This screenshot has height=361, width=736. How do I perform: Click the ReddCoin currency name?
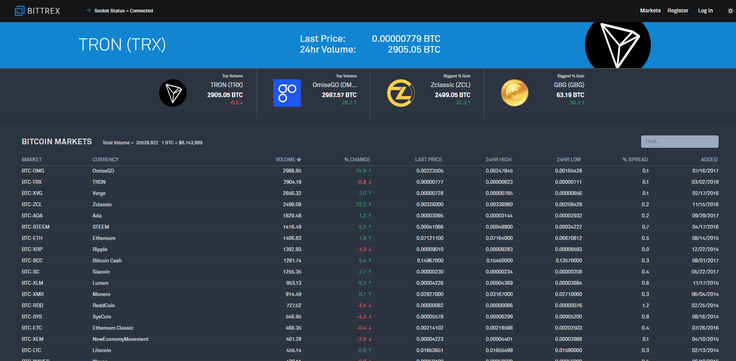[104, 305]
